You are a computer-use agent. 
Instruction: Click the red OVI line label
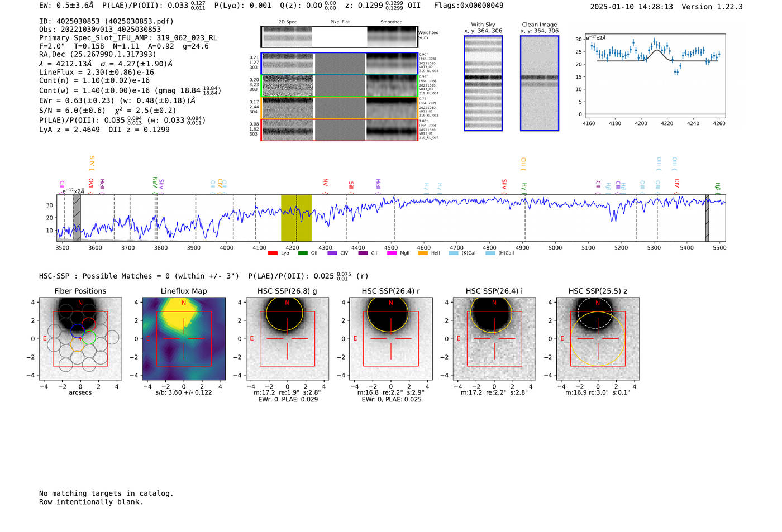[90, 185]
